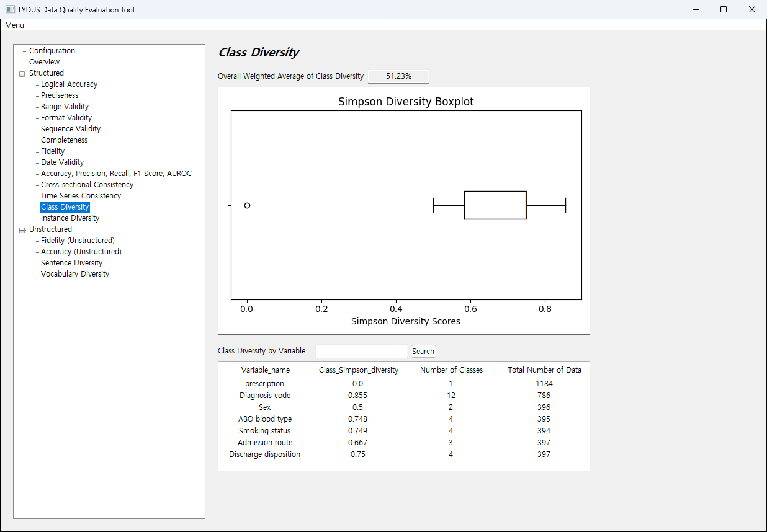Select the ABO blood type cell
Image resolution: width=767 pixels, height=532 pixels.
[x=265, y=419]
